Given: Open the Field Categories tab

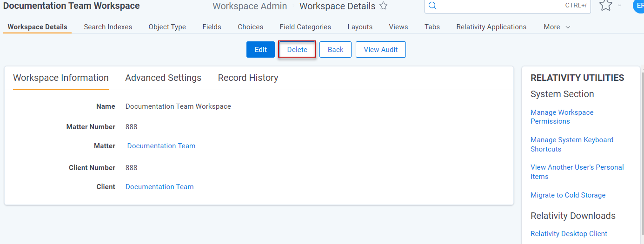Looking at the screenshot, I should [305, 27].
